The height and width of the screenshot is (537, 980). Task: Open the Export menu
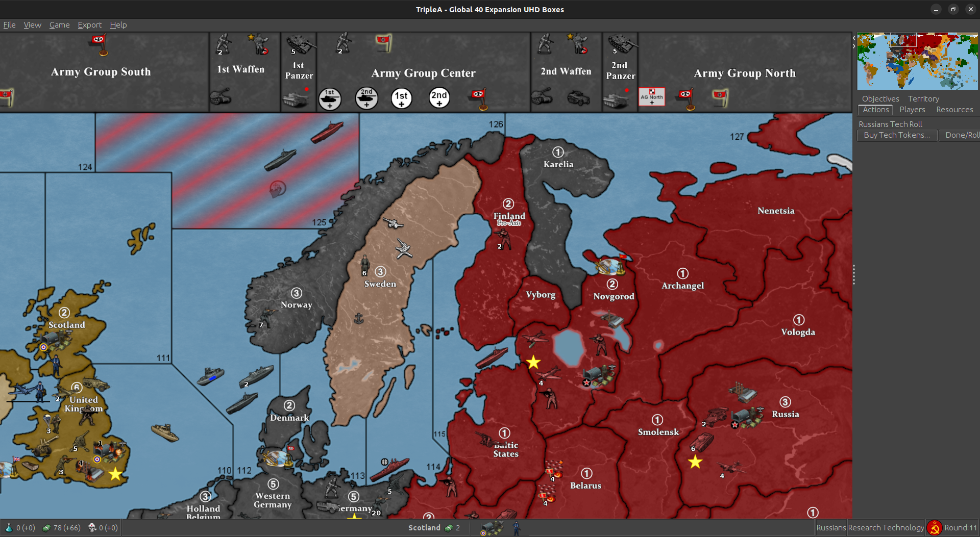tap(89, 24)
